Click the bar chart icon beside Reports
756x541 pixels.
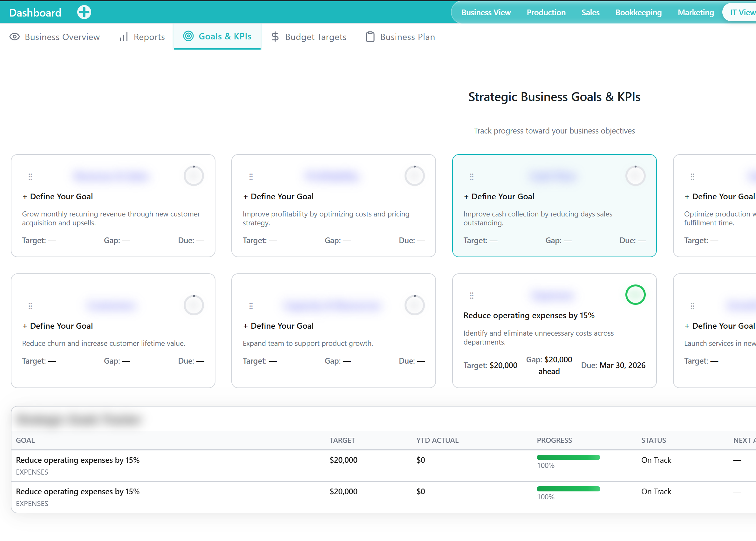[x=124, y=37]
